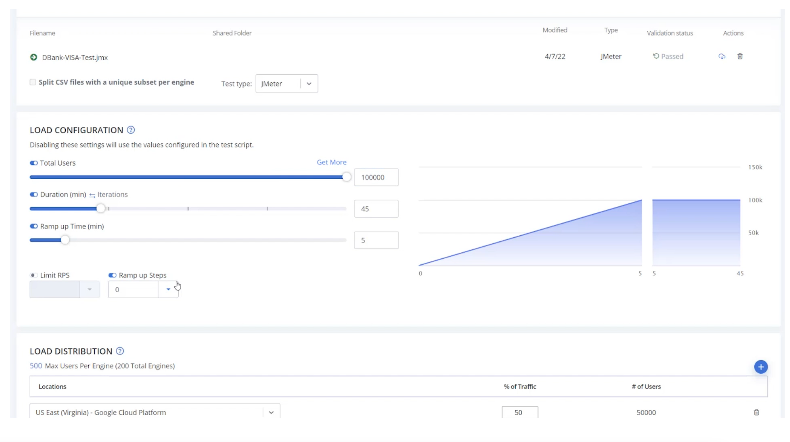
Task: Delete the DBank-VISA-Test.jmx file with trash icon
Action: (740, 56)
